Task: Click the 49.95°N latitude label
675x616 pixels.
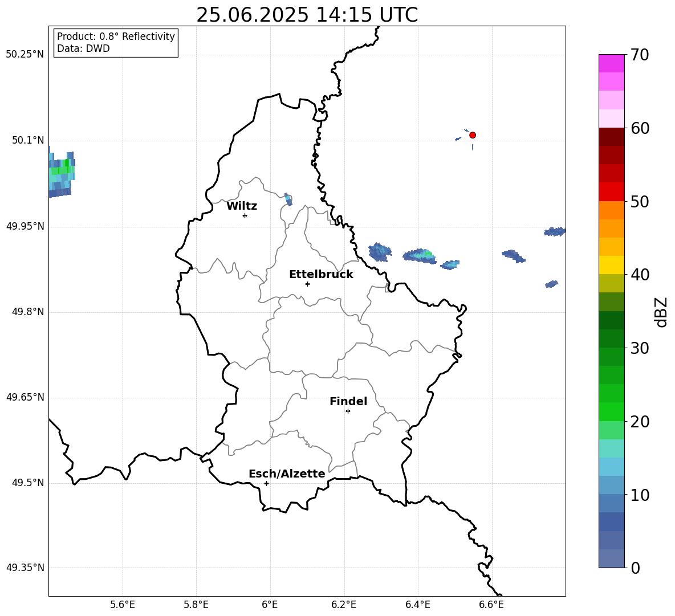Action: coord(25,226)
